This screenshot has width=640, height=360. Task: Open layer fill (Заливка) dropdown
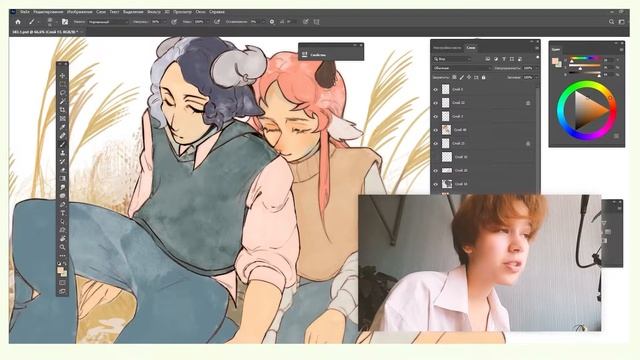(536, 77)
